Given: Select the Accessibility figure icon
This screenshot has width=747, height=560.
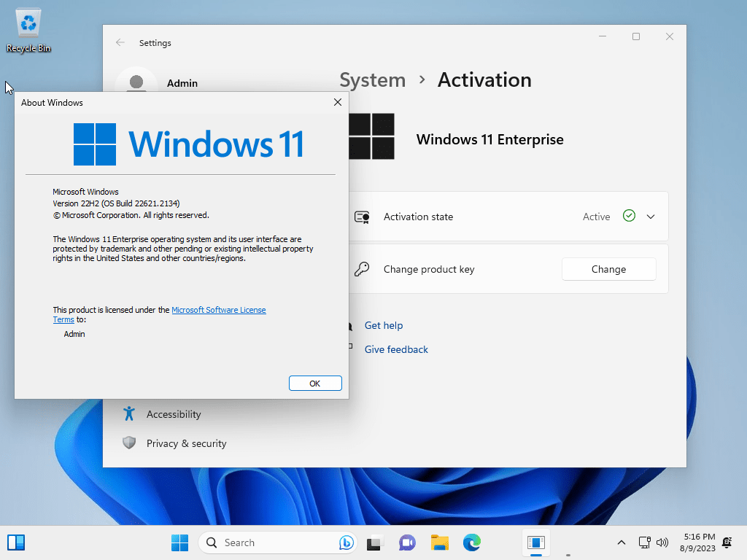Looking at the screenshot, I should [128, 413].
